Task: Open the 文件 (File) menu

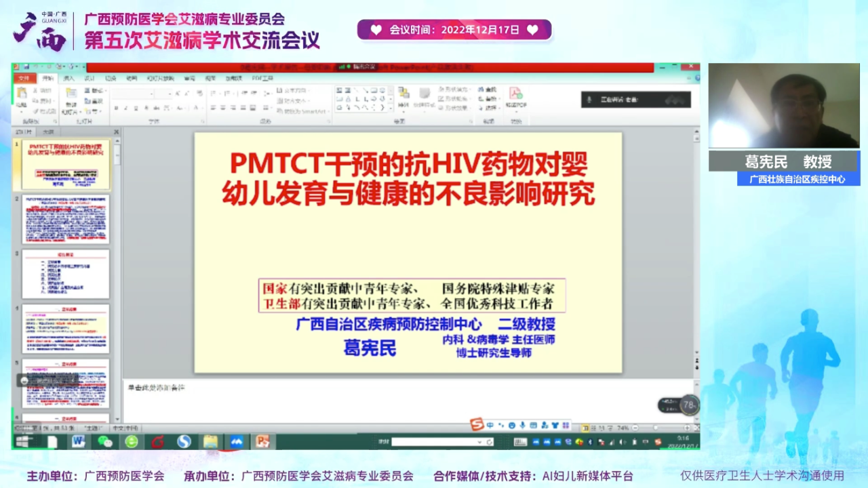Action: coord(26,78)
